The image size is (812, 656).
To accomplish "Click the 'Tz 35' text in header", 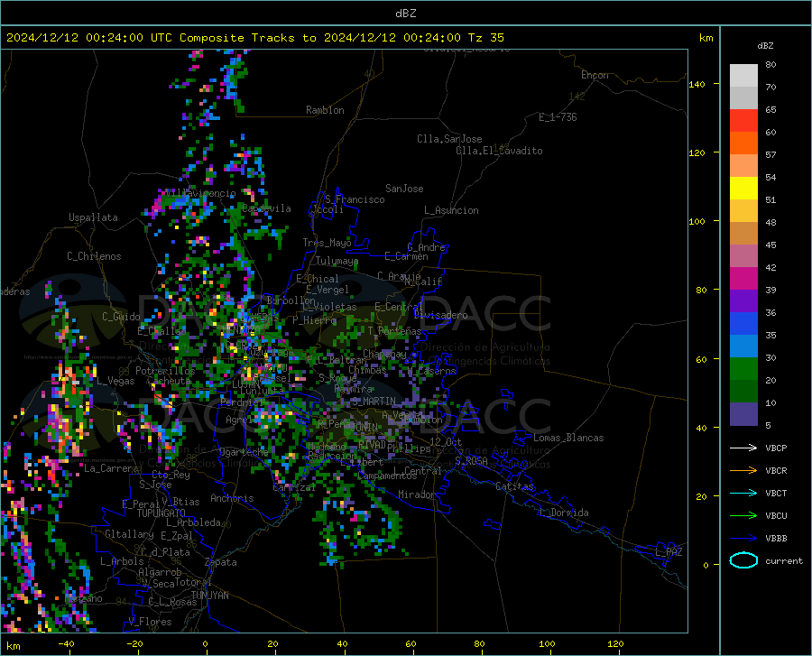I will (485, 38).
